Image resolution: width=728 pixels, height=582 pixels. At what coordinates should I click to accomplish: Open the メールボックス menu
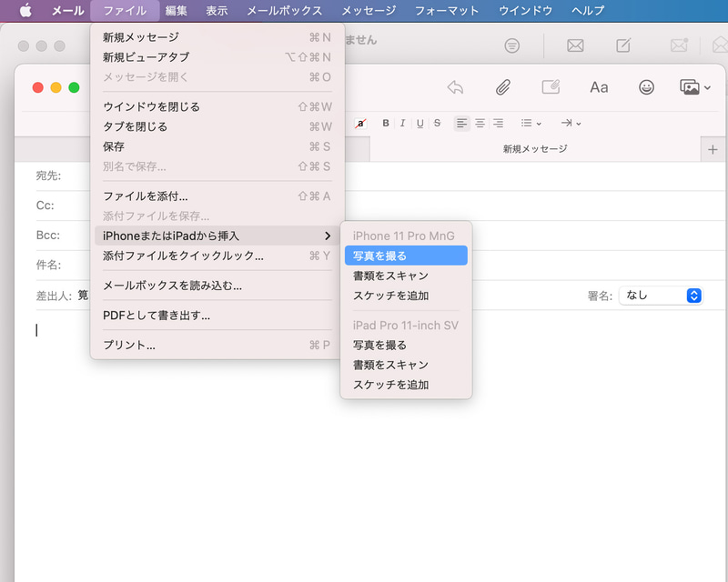pos(284,10)
